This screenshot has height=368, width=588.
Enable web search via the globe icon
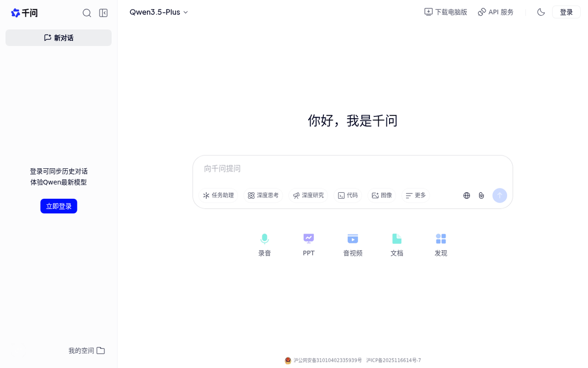tap(466, 195)
